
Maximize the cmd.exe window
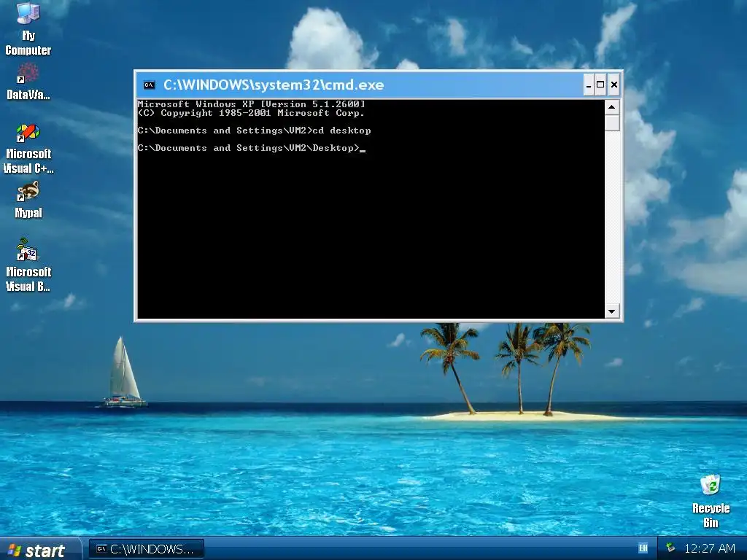point(601,85)
